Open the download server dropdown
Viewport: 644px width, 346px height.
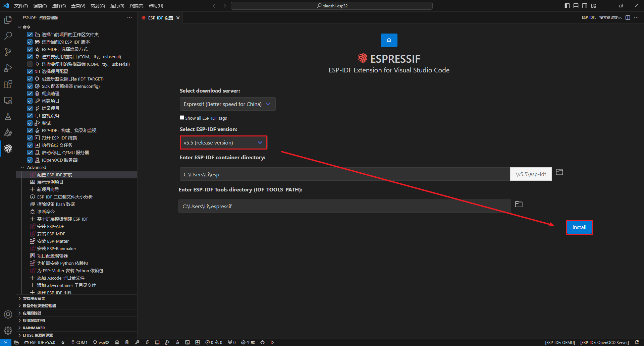point(227,104)
